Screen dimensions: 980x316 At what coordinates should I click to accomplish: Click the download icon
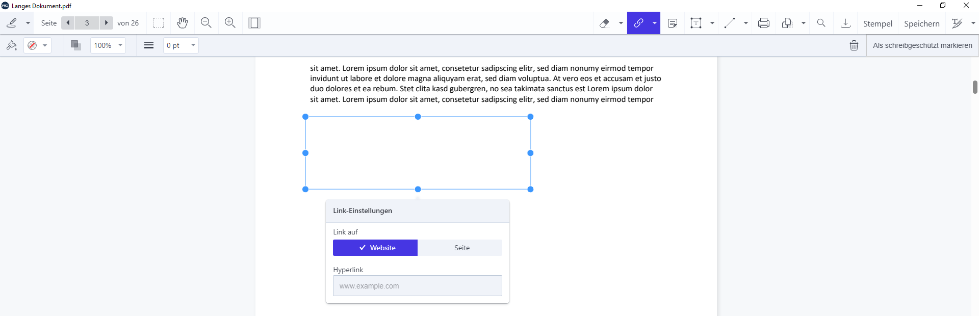pyautogui.click(x=845, y=23)
